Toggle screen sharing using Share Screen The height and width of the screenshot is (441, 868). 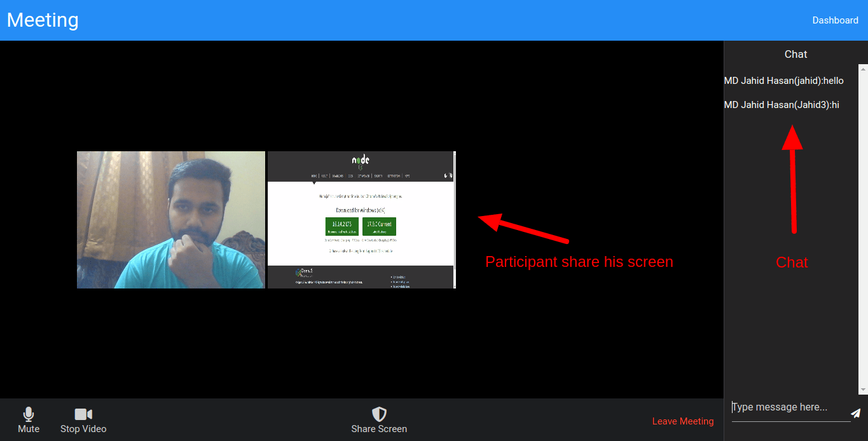[378, 419]
